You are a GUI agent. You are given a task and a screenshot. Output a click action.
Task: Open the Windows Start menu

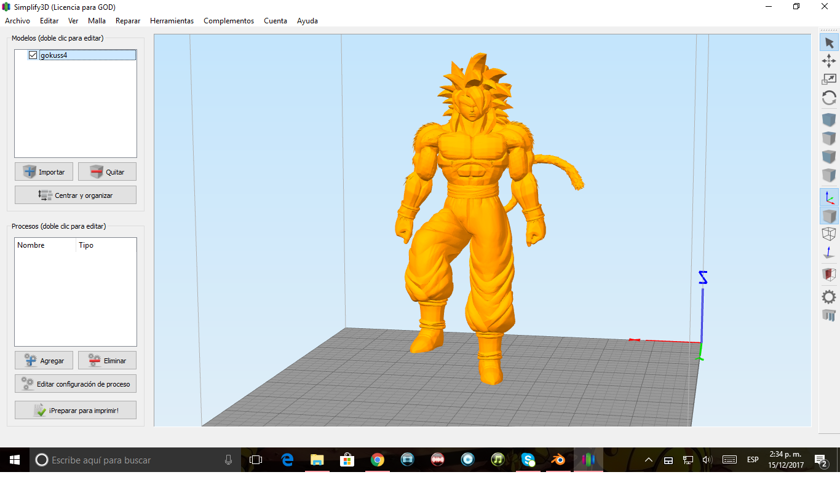tap(15, 460)
